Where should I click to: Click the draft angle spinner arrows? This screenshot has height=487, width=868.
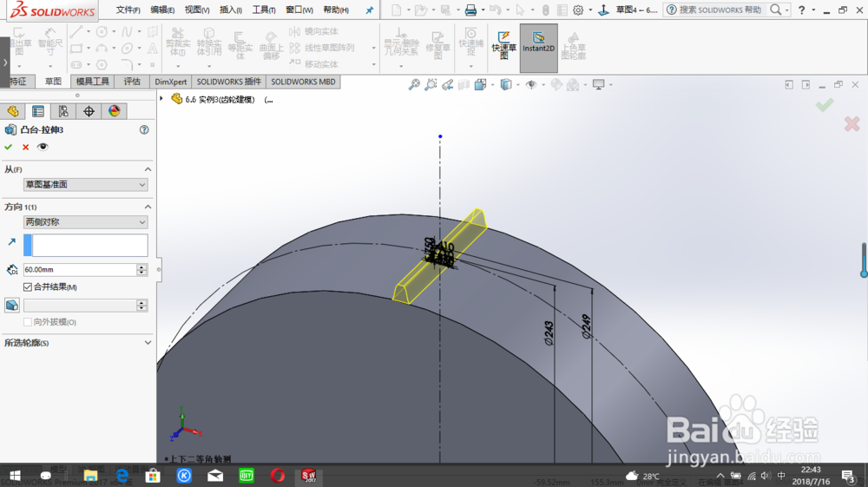[141, 306]
